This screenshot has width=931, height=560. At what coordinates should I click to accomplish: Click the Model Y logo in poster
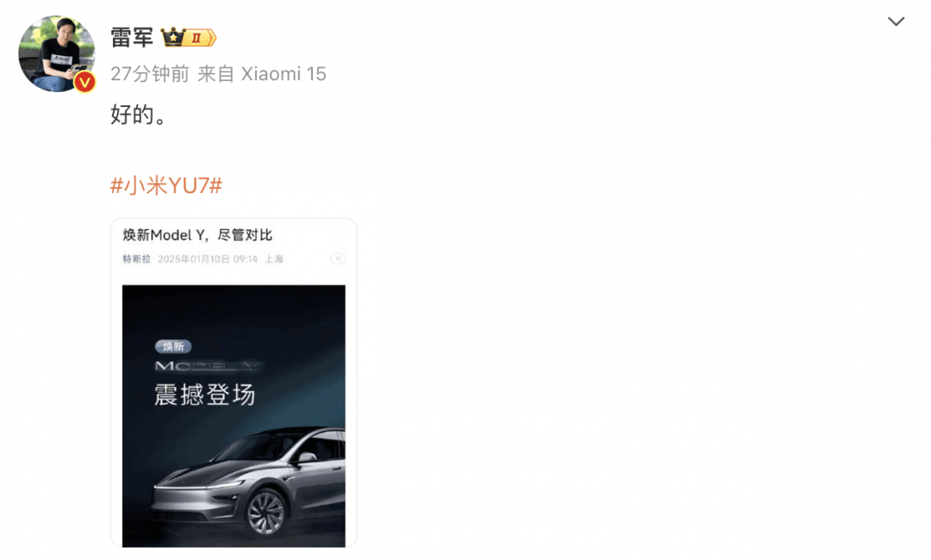point(207,366)
